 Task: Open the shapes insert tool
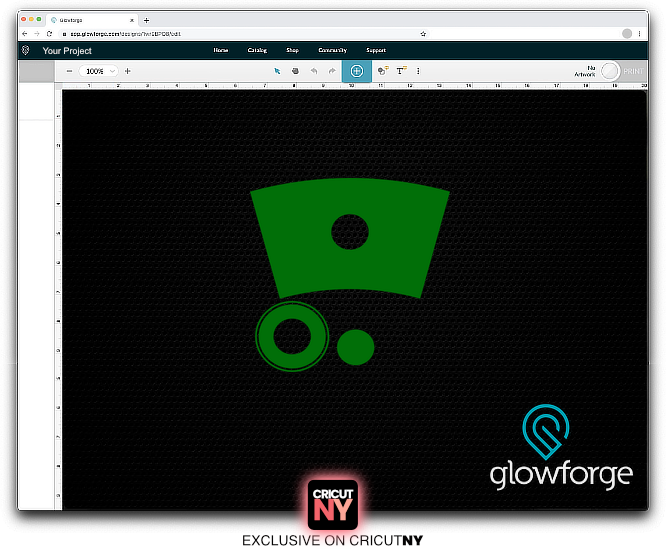click(383, 71)
